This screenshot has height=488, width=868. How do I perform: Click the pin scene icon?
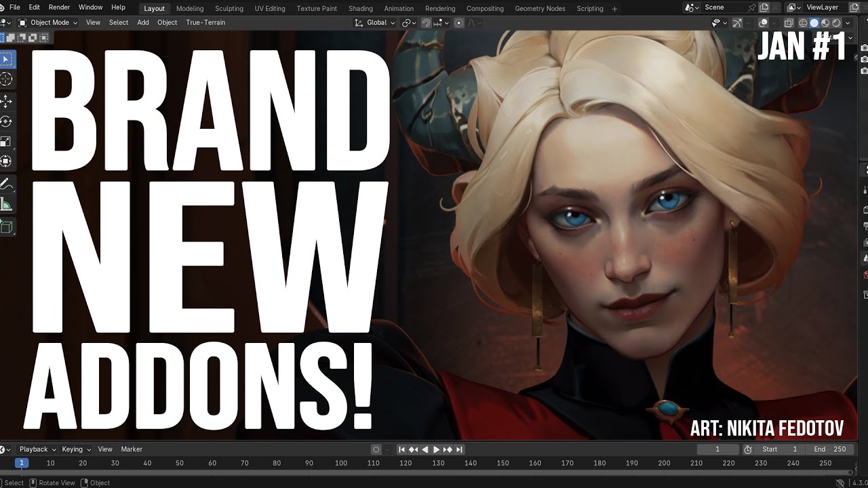point(751,7)
